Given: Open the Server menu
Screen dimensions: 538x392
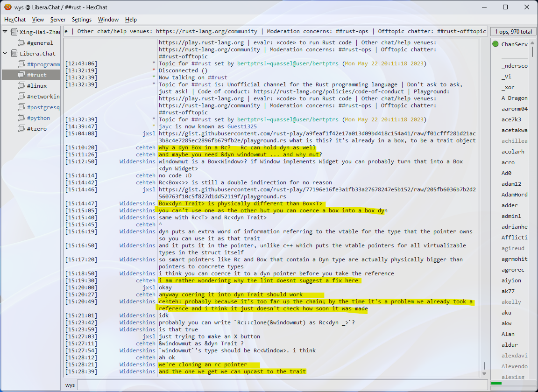Looking at the screenshot, I should (x=58, y=20).
